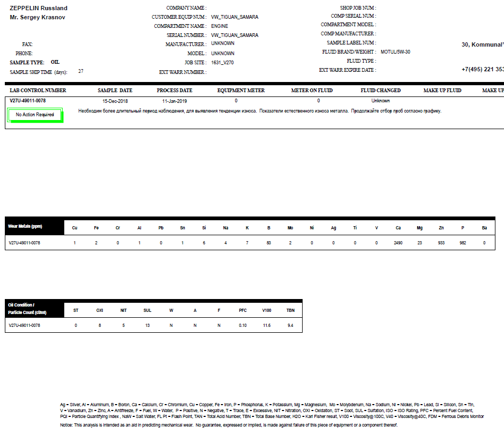Click the Ca column header in Wear Metals

398,228
